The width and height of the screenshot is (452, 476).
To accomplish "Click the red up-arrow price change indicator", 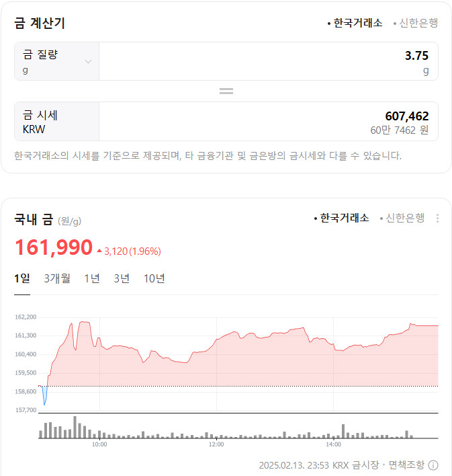I will [x=99, y=251].
